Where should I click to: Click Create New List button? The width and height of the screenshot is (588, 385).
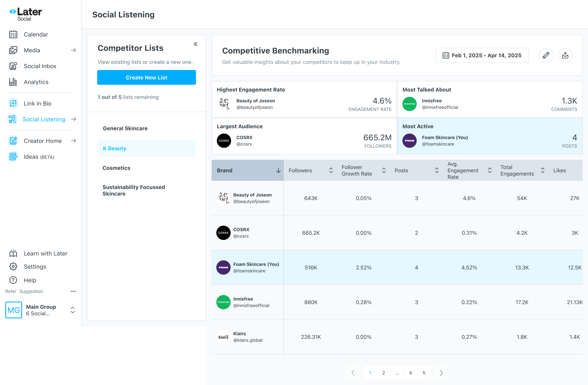click(x=147, y=78)
